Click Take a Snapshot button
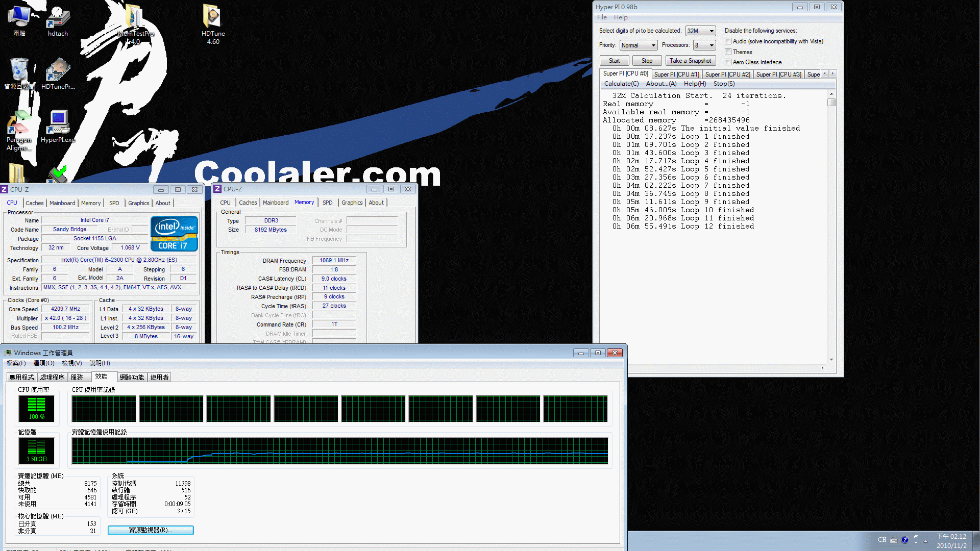980x551 pixels. point(690,61)
